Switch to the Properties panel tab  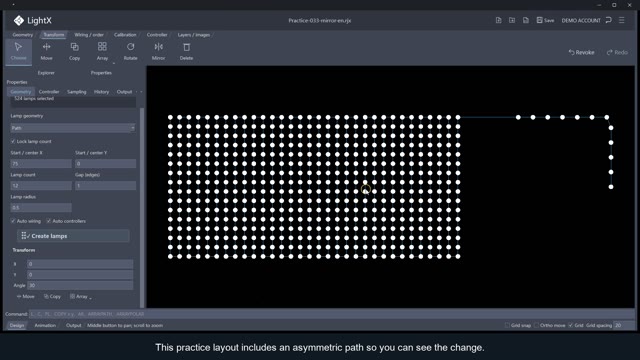(x=101, y=73)
